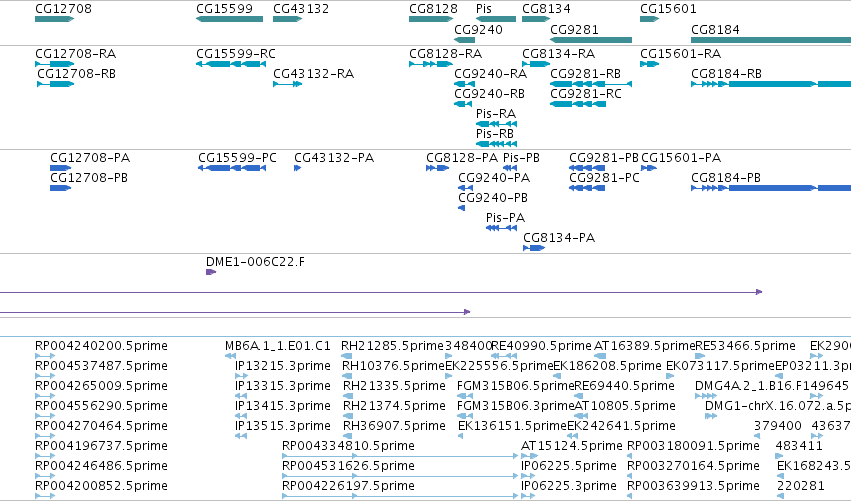Image resolution: width=851 pixels, height=501 pixels.
Task: Select transcript CG43132-RA
Action: pos(288,84)
